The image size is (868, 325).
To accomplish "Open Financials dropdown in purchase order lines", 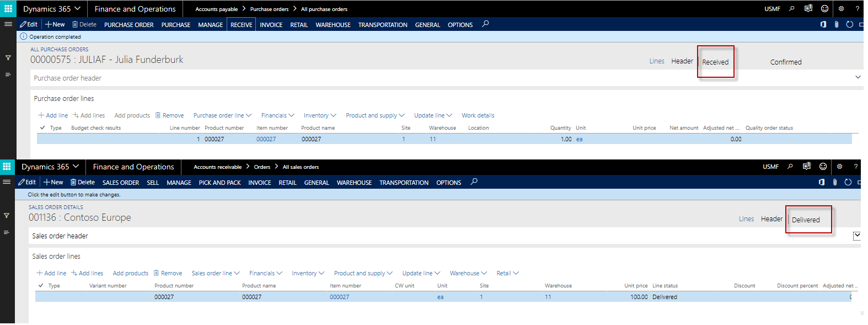I will [277, 115].
